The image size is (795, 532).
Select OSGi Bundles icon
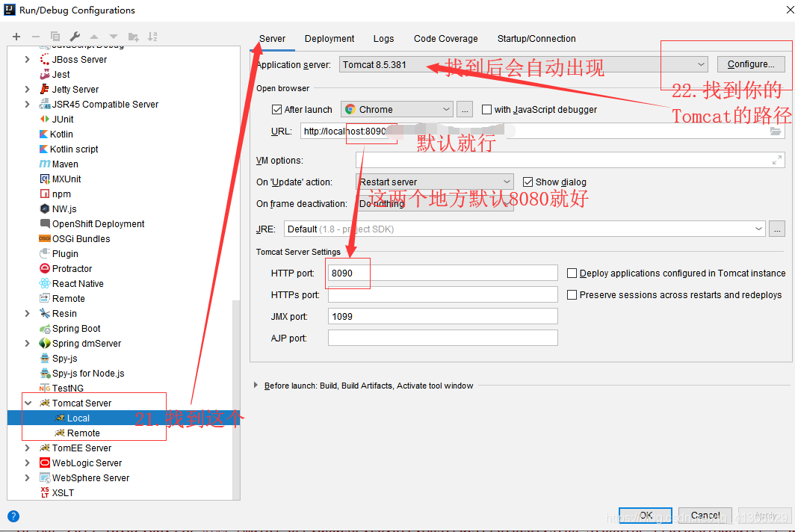click(45, 239)
